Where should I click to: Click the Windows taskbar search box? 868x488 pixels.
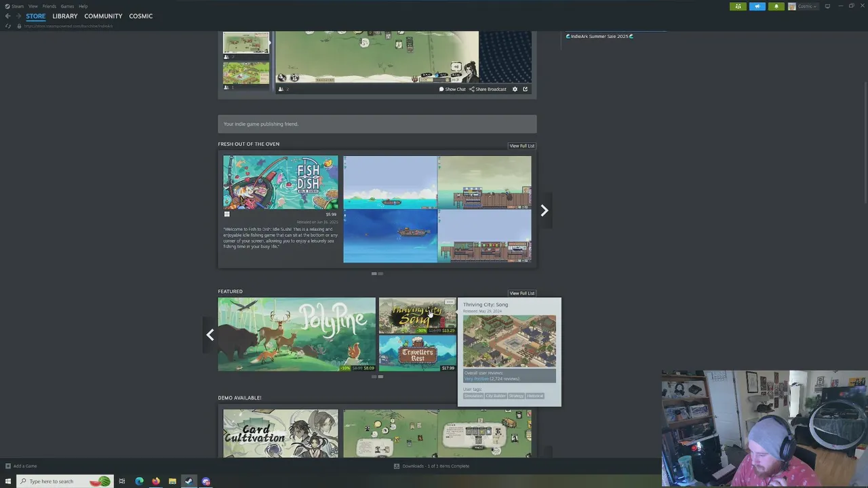click(64, 481)
